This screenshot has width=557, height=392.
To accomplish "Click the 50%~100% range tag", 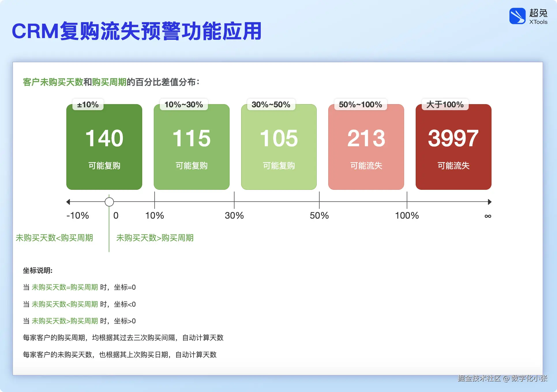I will coord(360,104).
